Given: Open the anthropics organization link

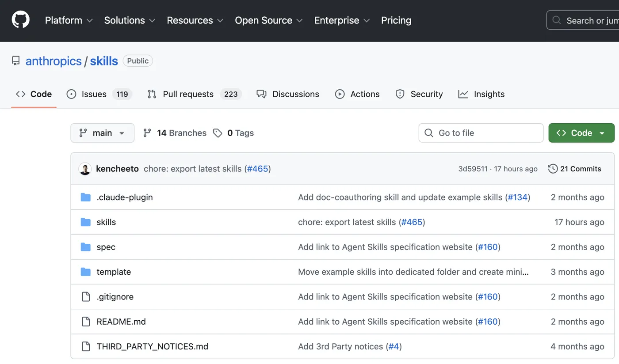Looking at the screenshot, I should pos(53,61).
